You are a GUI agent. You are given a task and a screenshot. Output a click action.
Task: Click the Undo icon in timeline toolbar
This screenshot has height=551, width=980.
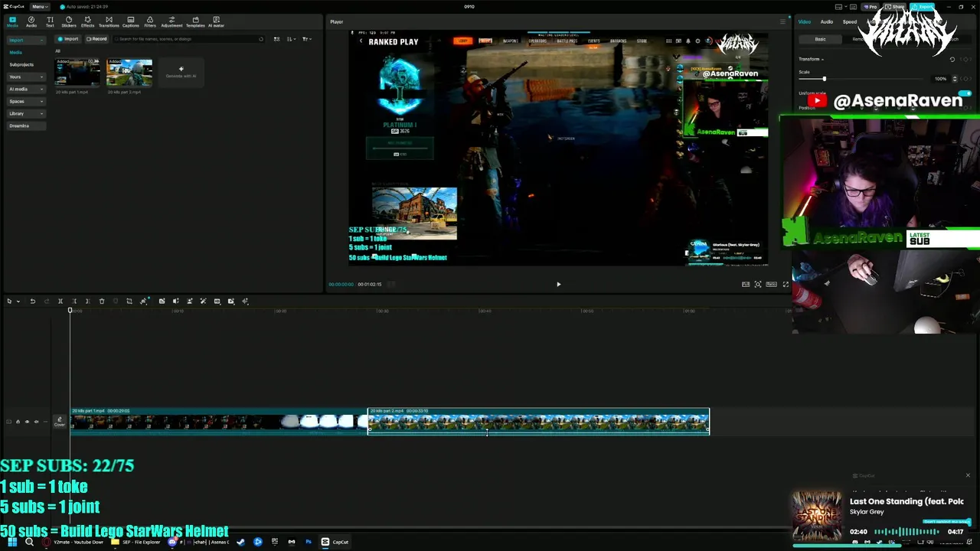tap(33, 302)
